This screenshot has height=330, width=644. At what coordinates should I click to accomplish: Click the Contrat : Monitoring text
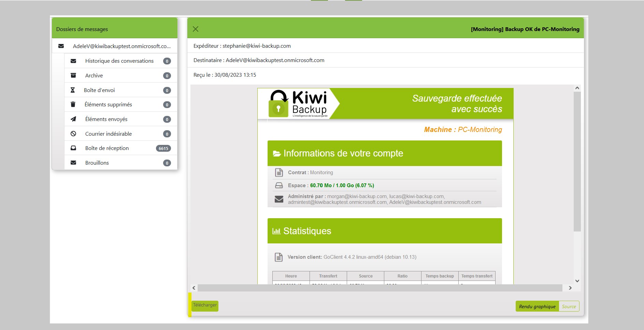click(310, 172)
